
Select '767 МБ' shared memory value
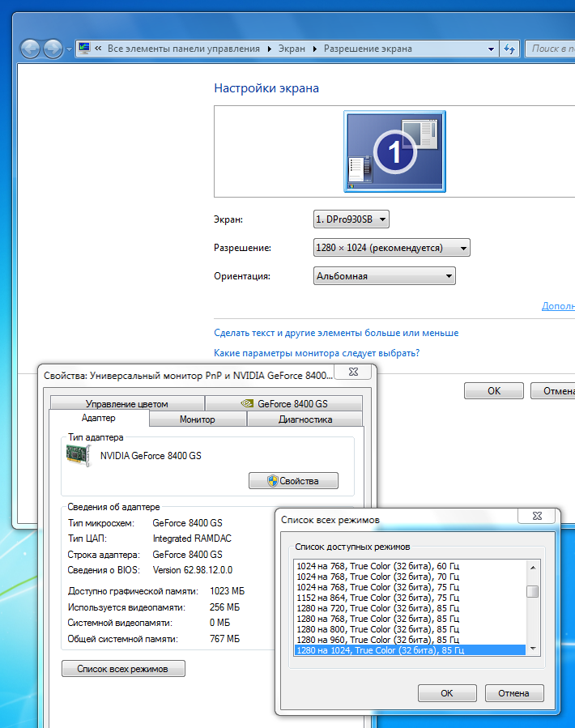[x=224, y=639]
